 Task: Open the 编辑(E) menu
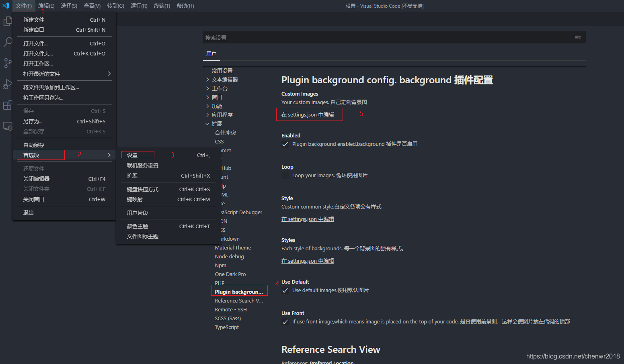46,6
